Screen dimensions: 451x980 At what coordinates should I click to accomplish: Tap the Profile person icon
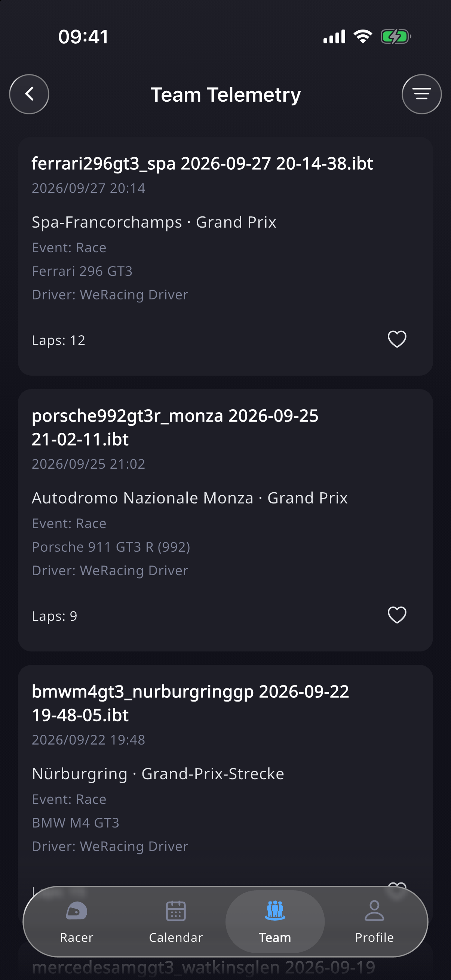click(374, 910)
